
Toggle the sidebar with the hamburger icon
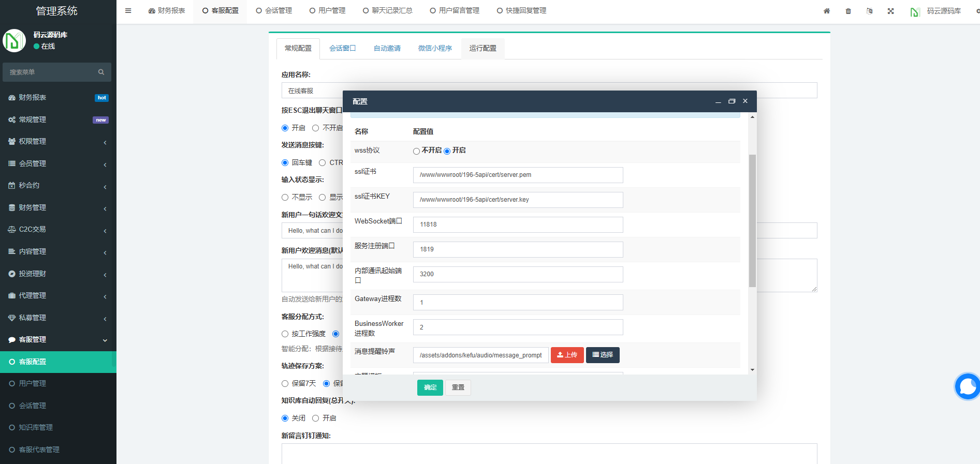pyautogui.click(x=128, y=10)
